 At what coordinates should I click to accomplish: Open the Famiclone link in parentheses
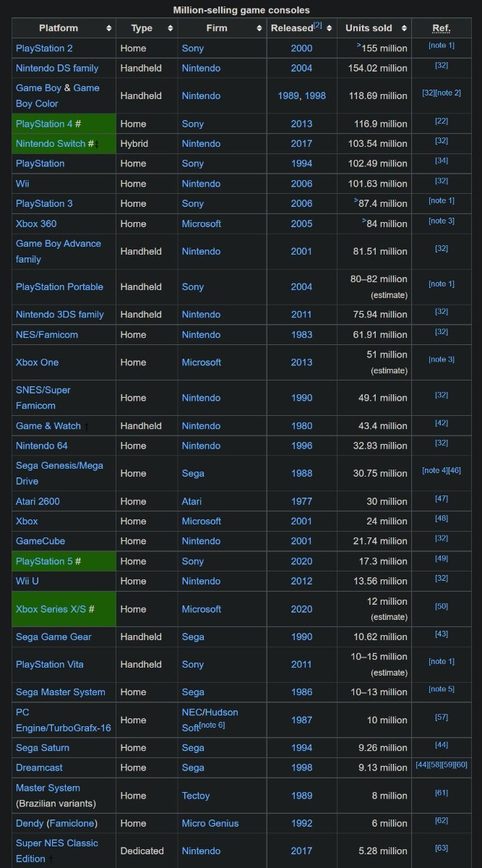[x=72, y=823]
